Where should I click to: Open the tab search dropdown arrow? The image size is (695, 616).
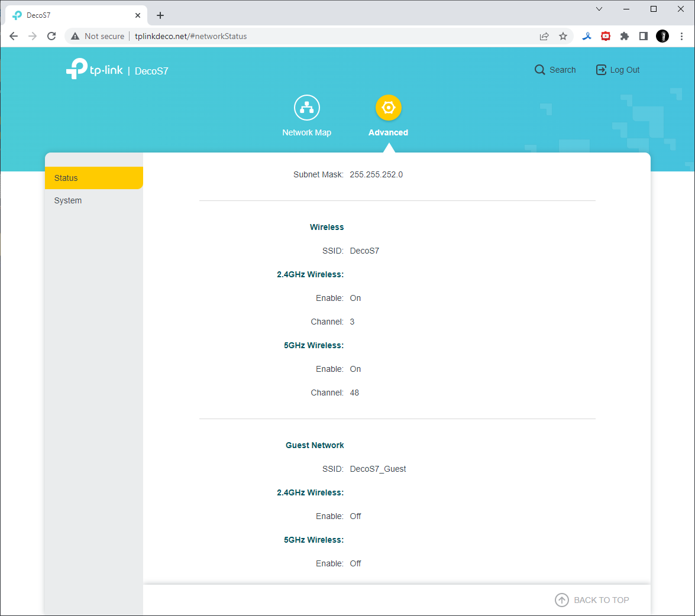pos(599,9)
